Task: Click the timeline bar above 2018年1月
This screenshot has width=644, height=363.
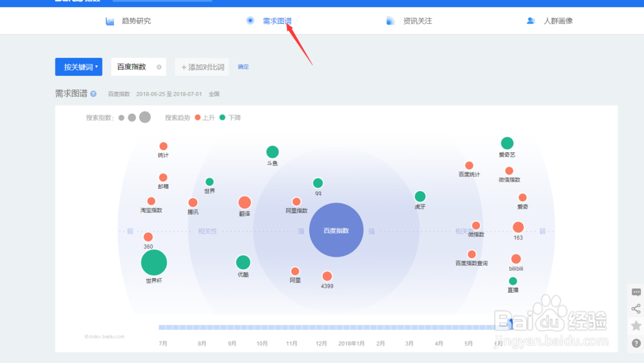Action: (x=351, y=327)
